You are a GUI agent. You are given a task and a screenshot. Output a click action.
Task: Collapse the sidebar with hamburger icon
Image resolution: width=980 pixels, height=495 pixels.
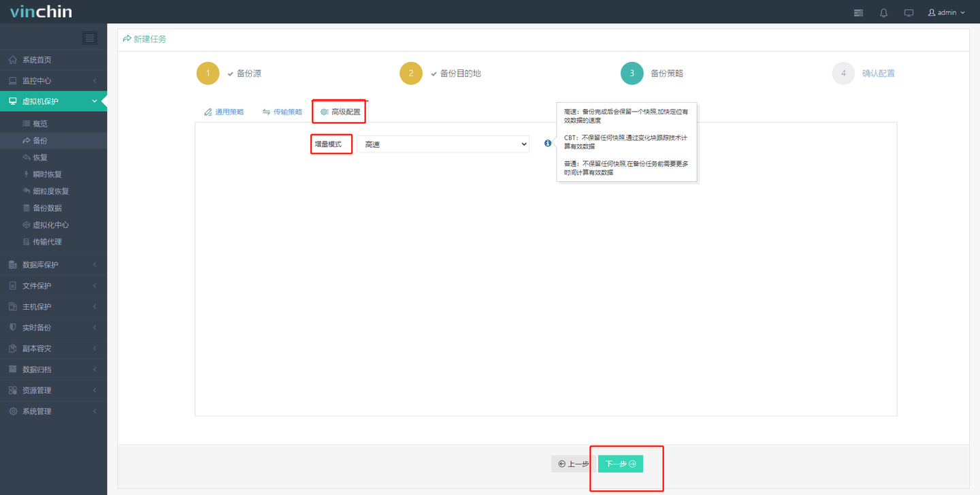(x=90, y=38)
